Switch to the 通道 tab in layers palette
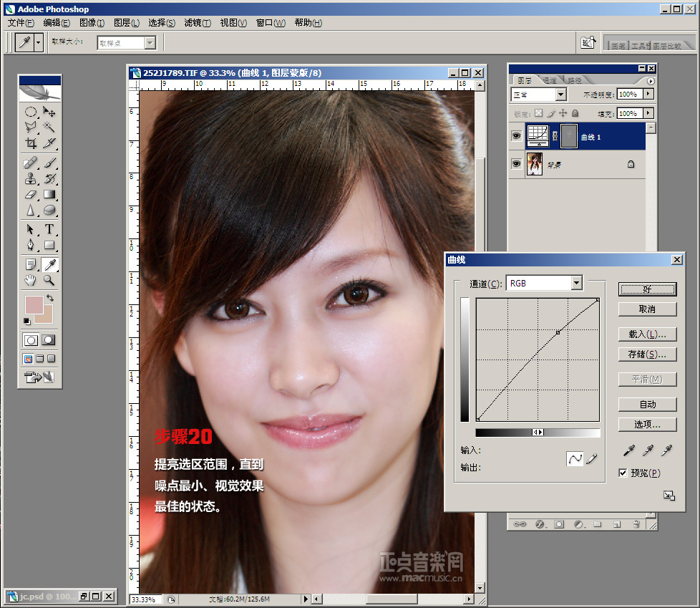This screenshot has width=700, height=608. [549, 80]
